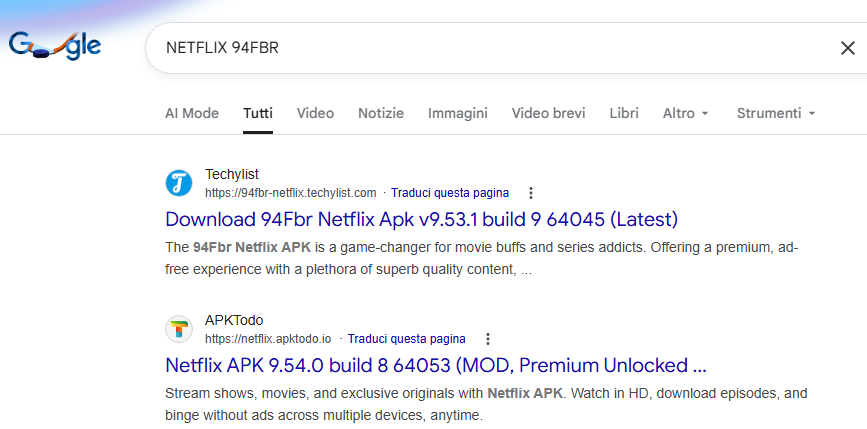Open more options for APKTodo result
The width and height of the screenshot is (867, 429).
(x=487, y=338)
